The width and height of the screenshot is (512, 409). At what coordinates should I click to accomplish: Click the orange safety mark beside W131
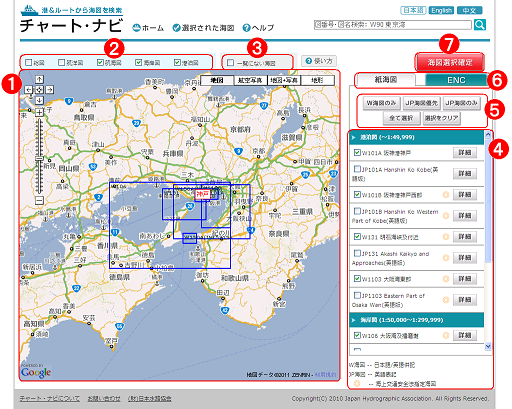pos(446,237)
